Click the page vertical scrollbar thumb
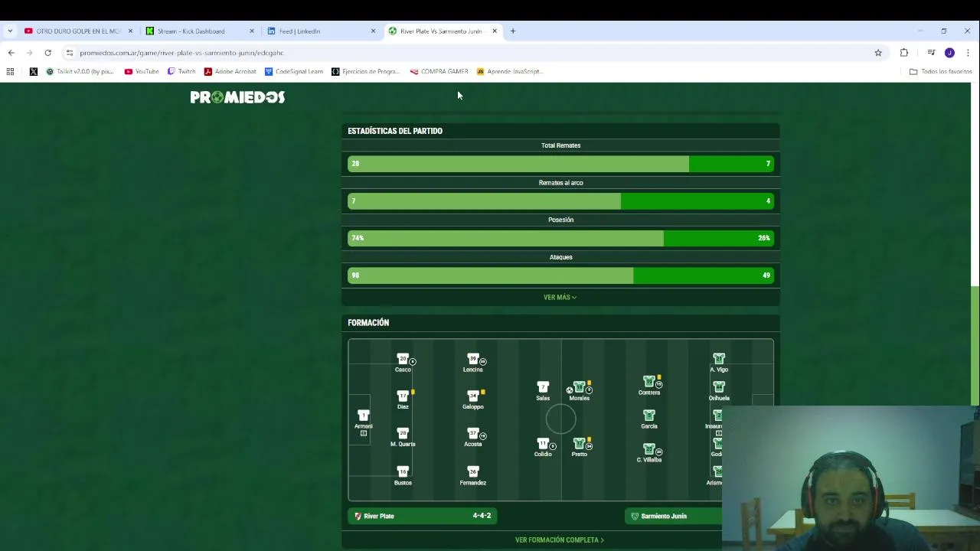The height and width of the screenshot is (551, 980). [975, 346]
